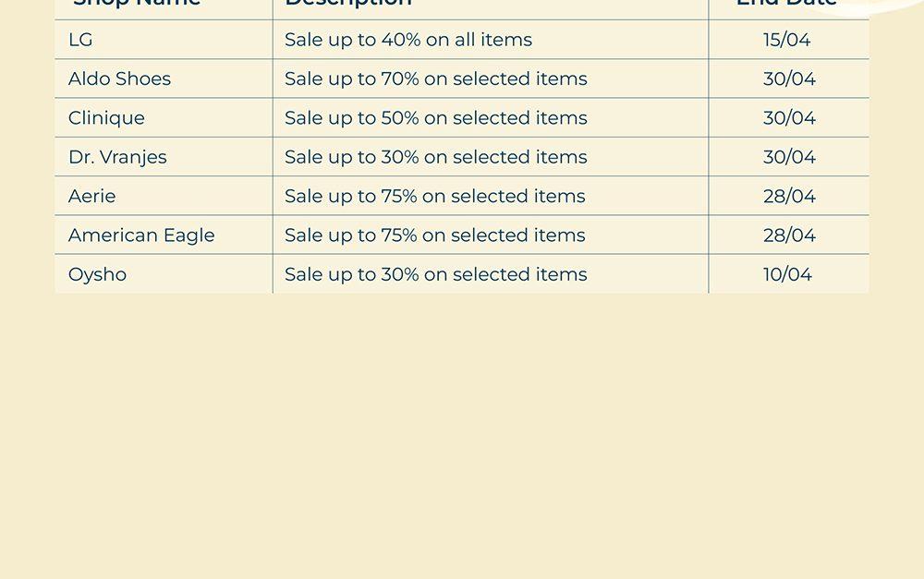The width and height of the screenshot is (924, 579).
Task: Select Dr. Vranjes' 30% sale description
Action: 435,157
